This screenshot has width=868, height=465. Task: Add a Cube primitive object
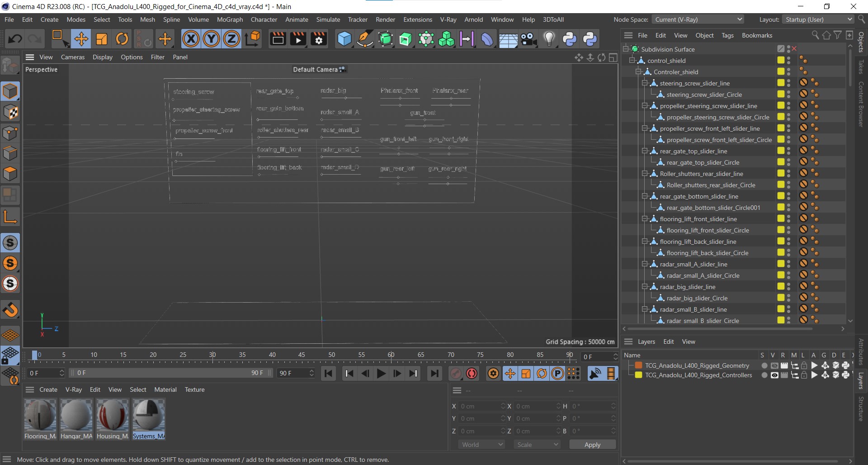pyautogui.click(x=344, y=39)
